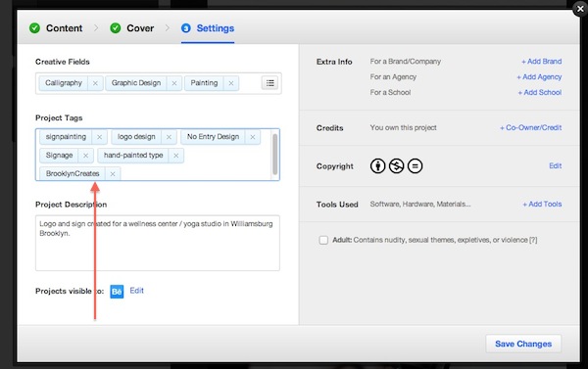Screen dimensions: 588x369
Task: Edit the copyright settings
Action: pos(556,166)
